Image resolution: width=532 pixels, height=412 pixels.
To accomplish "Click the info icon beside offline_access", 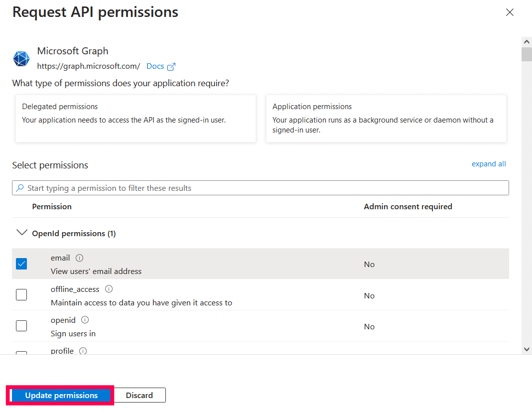I will click(x=109, y=288).
